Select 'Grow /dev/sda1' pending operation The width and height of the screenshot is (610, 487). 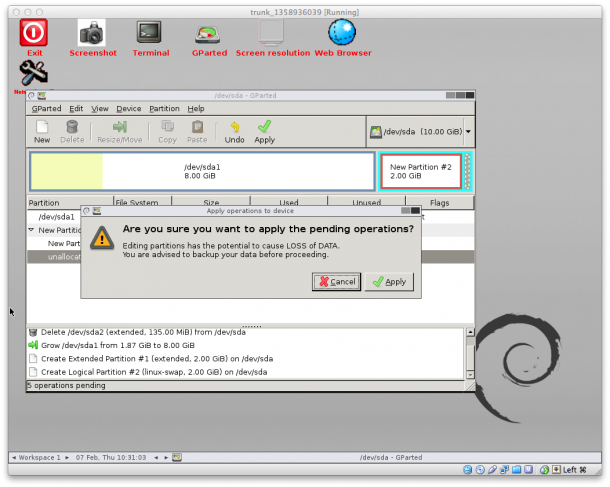pyautogui.click(x=117, y=345)
